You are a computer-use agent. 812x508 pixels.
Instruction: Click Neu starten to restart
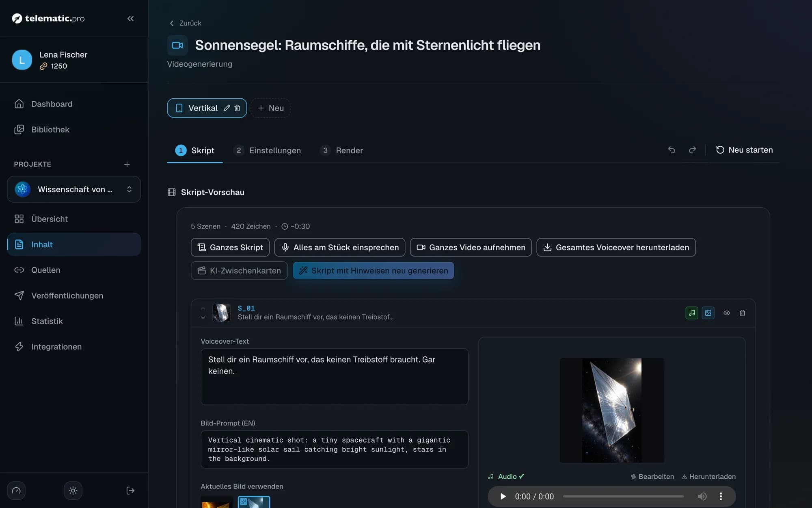click(744, 150)
